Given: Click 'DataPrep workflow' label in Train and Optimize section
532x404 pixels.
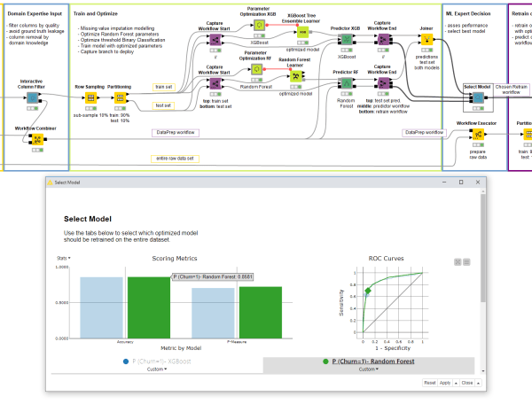Looking at the screenshot, I should (176, 133).
